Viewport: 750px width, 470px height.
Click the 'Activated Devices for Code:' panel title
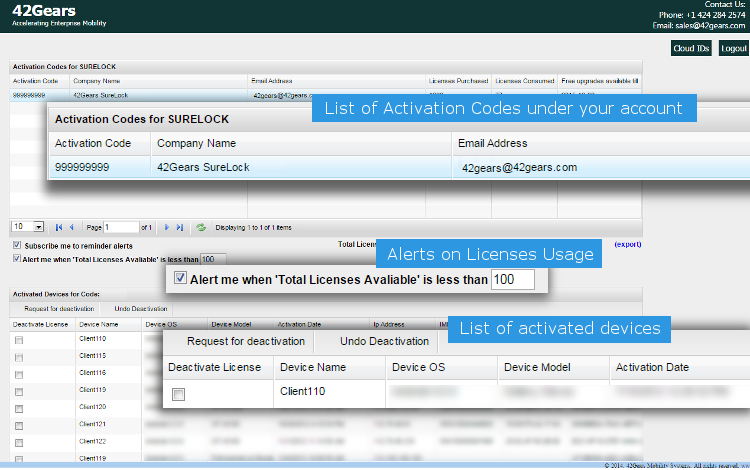[56, 294]
